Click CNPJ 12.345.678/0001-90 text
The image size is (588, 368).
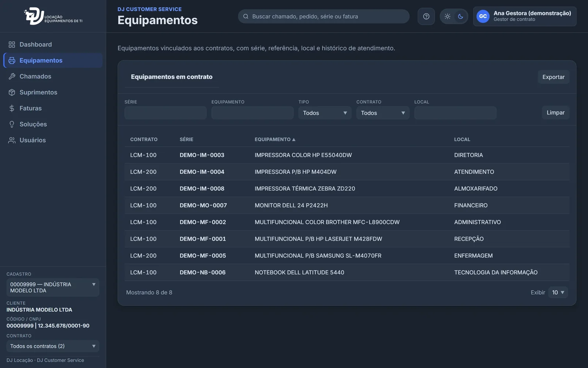(x=64, y=326)
